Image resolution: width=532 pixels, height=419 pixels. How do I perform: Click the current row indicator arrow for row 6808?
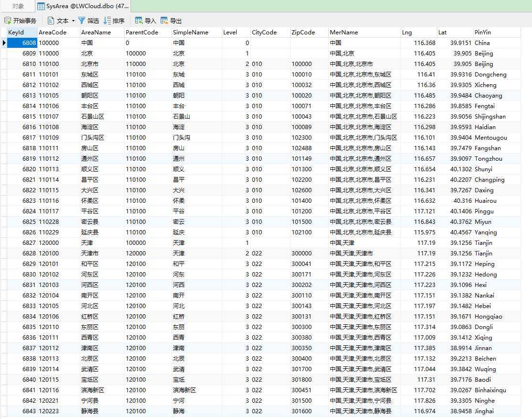4,43
